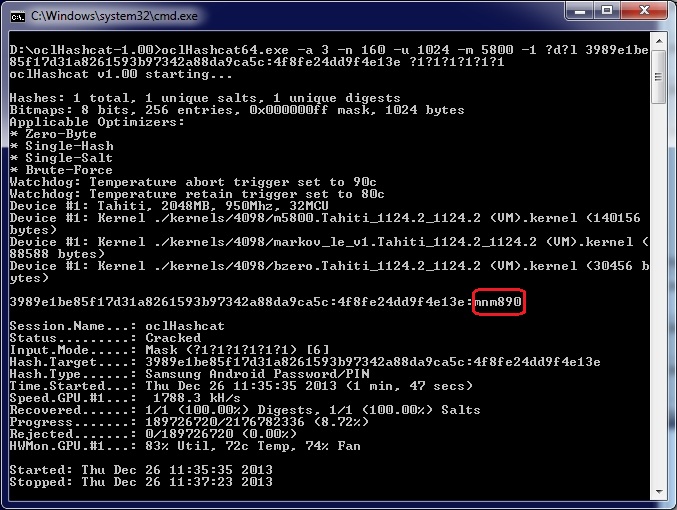Screen dimensions: 677x510
Task: Click the oclHashcat64.exe command line
Action: [329, 56]
